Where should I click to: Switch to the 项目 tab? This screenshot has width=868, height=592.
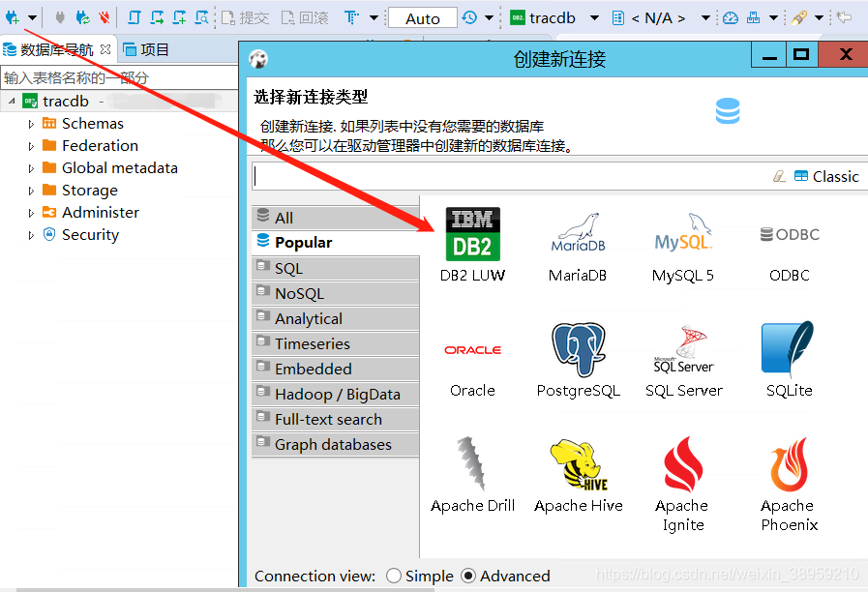(146, 49)
